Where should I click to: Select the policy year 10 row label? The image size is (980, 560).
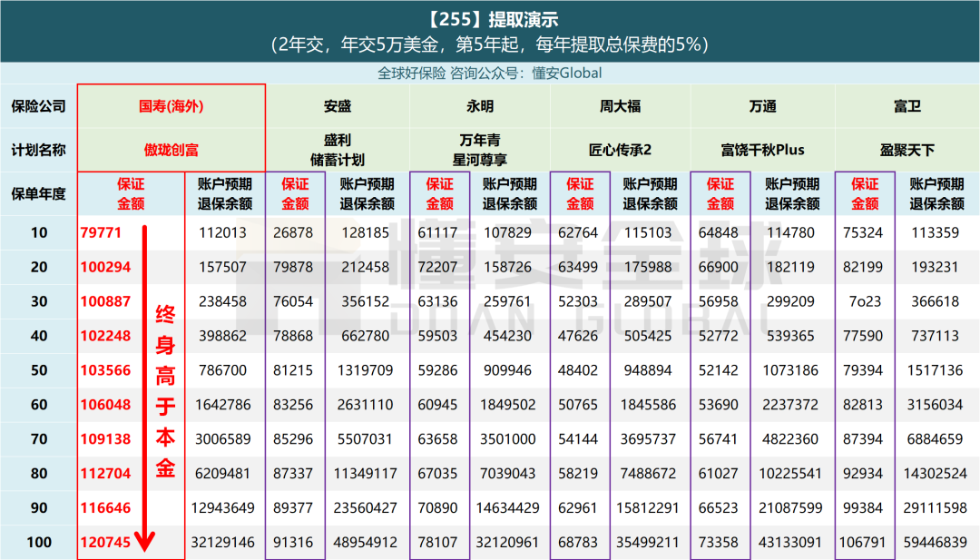coord(39,233)
